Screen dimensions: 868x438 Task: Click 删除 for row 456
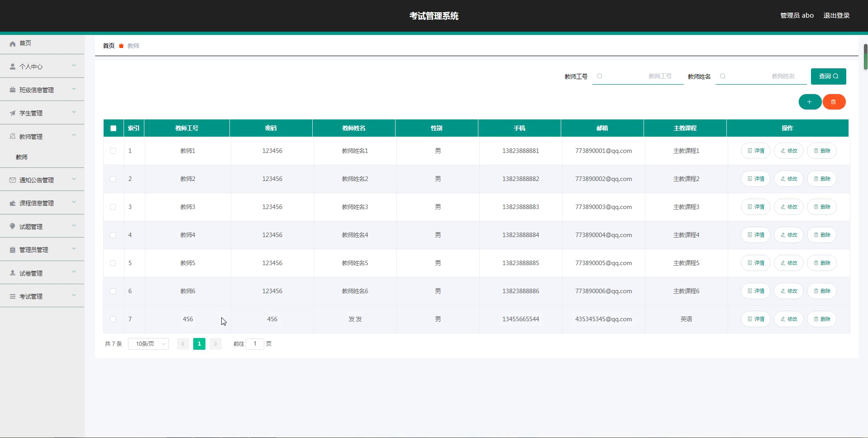pyautogui.click(x=822, y=319)
